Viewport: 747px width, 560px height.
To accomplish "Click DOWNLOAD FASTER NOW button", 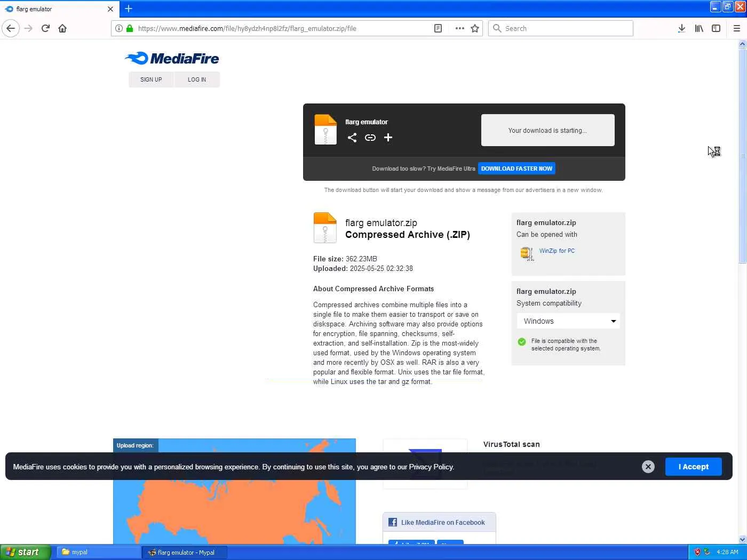I will [x=516, y=169].
